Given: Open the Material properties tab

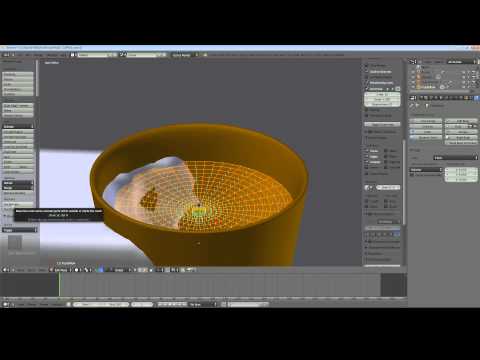Looking at the screenshot, I should pos(461,98).
